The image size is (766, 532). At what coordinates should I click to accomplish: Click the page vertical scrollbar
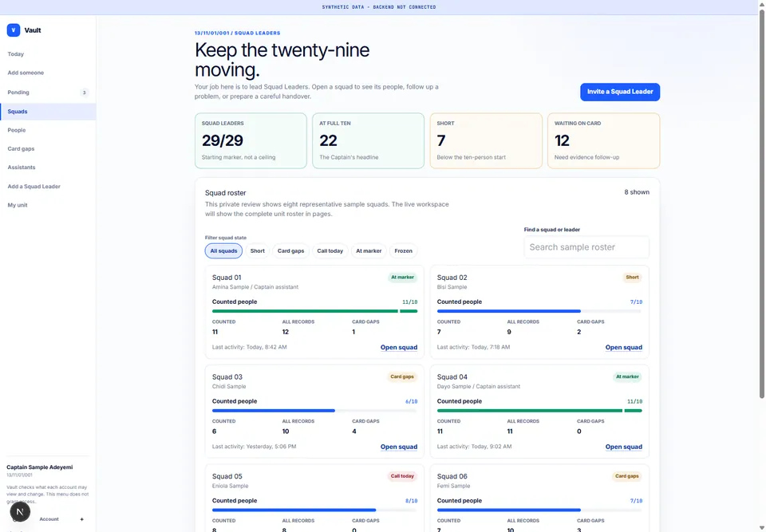761,203
